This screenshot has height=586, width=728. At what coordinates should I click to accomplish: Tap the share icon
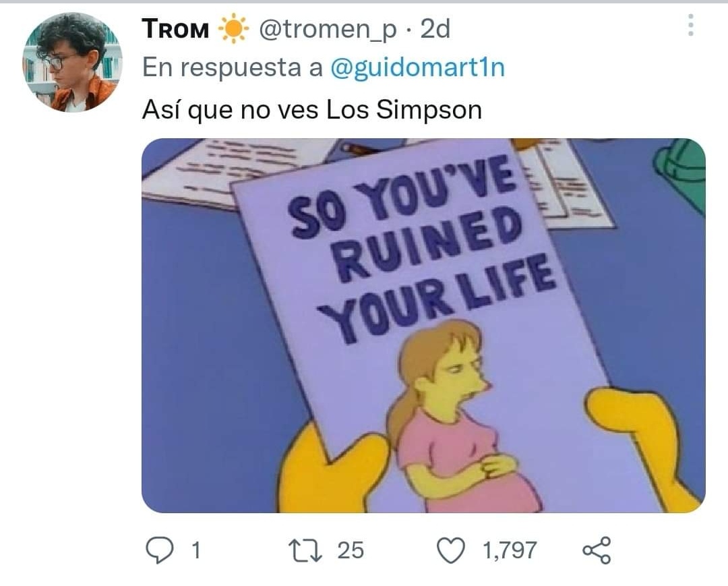(x=597, y=550)
